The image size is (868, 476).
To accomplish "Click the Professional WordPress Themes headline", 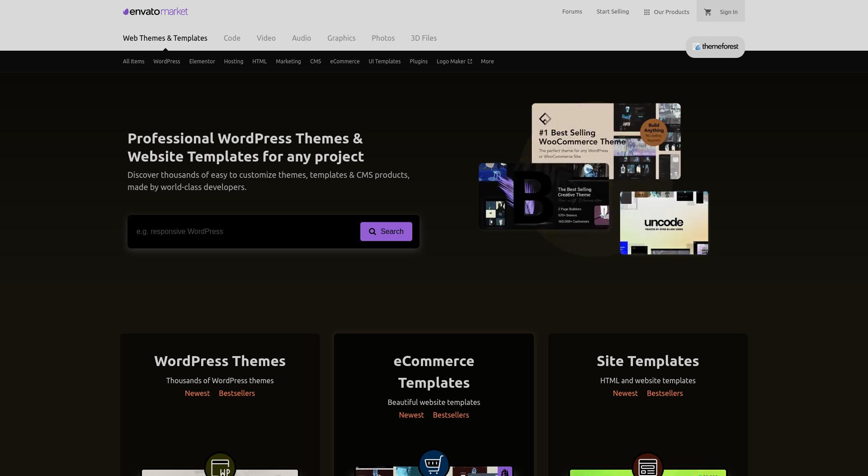I will click(x=245, y=148).
